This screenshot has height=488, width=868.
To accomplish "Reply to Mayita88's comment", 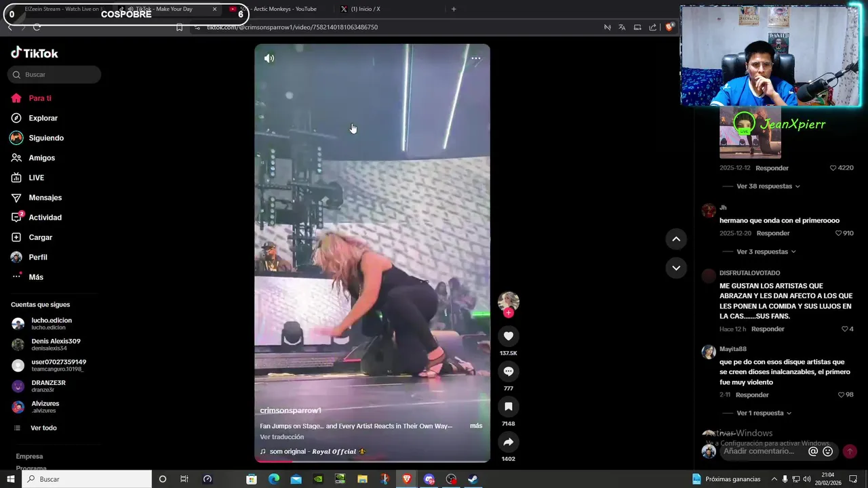I will click(x=752, y=394).
